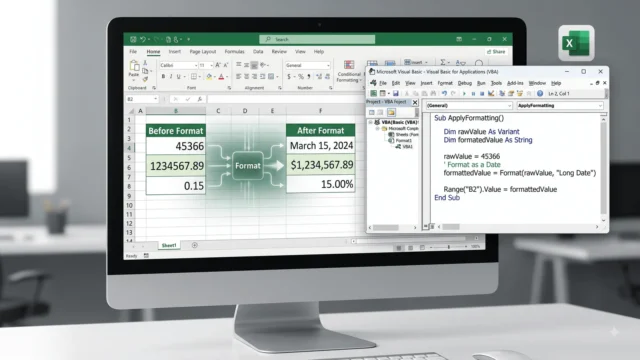Switch to Normal view in status bar
640x360 pixels.
pyautogui.click(x=399, y=248)
